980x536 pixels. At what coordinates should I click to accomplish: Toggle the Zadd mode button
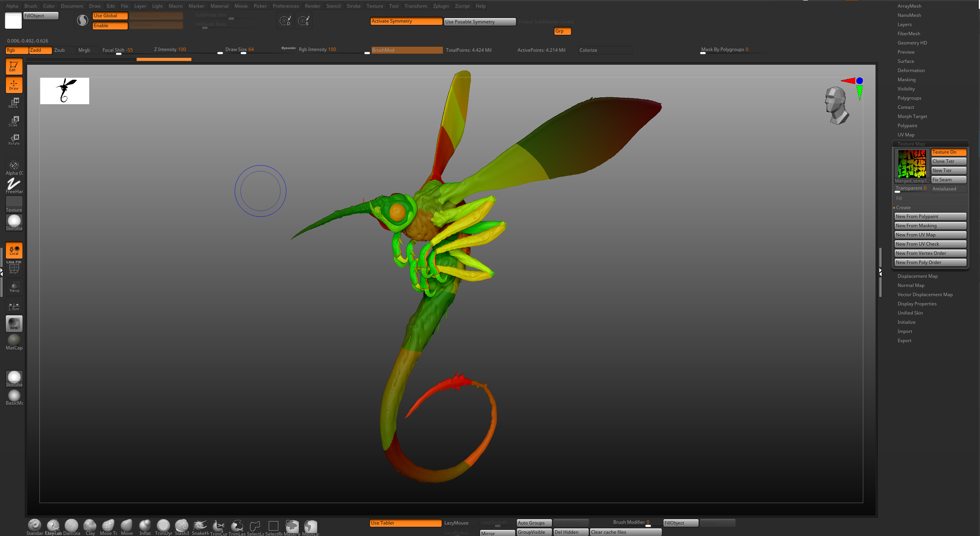(40, 50)
